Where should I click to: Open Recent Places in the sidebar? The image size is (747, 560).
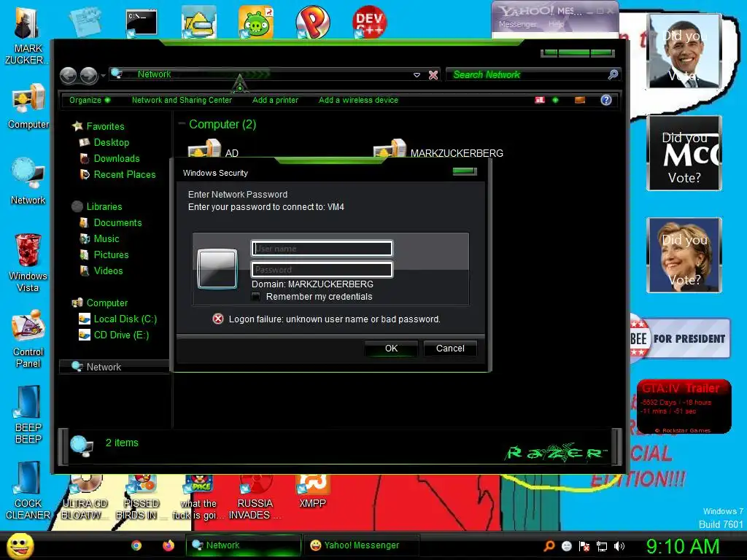pos(117,175)
